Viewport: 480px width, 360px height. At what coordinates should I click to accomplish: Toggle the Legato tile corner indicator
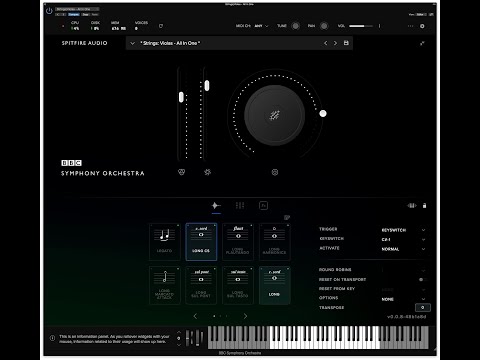[x=178, y=226]
